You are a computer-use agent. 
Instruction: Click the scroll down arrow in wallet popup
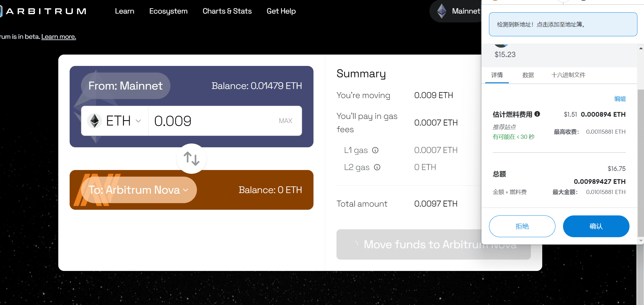tap(641, 241)
